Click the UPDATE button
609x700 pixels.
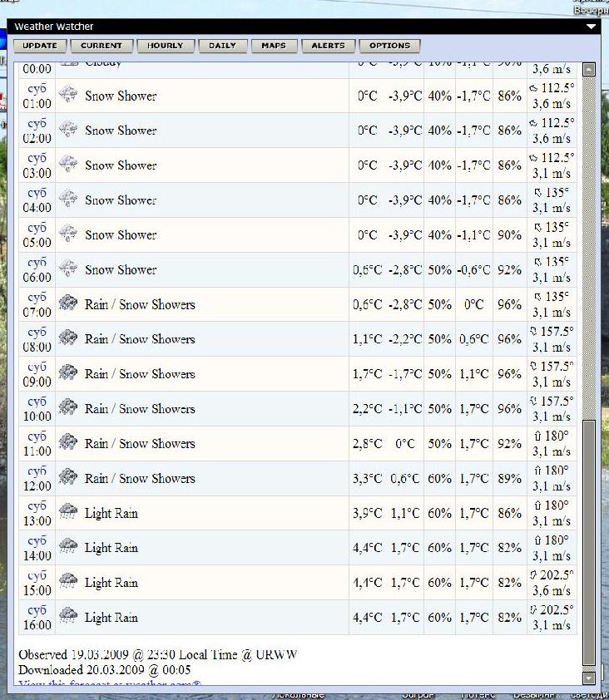40,46
